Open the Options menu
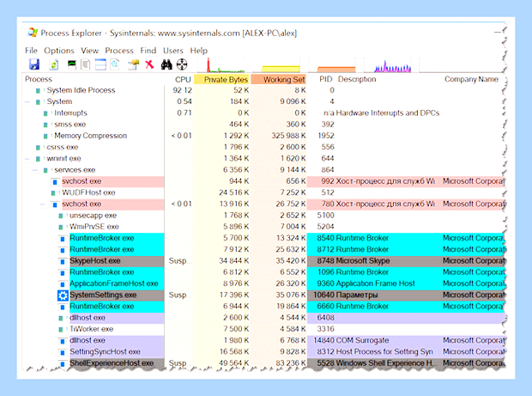This screenshot has width=532, height=396. pos(59,51)
